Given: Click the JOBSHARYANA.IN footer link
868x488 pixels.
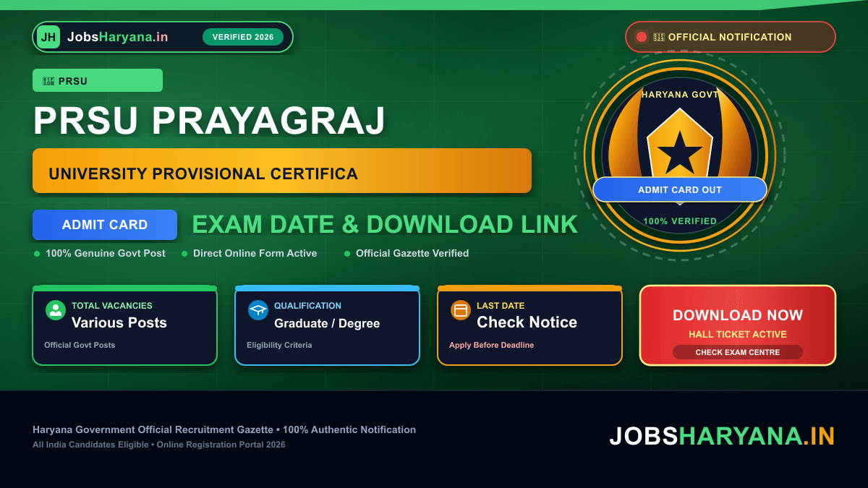Looking at the screenshot, I should tap(722, 436).
